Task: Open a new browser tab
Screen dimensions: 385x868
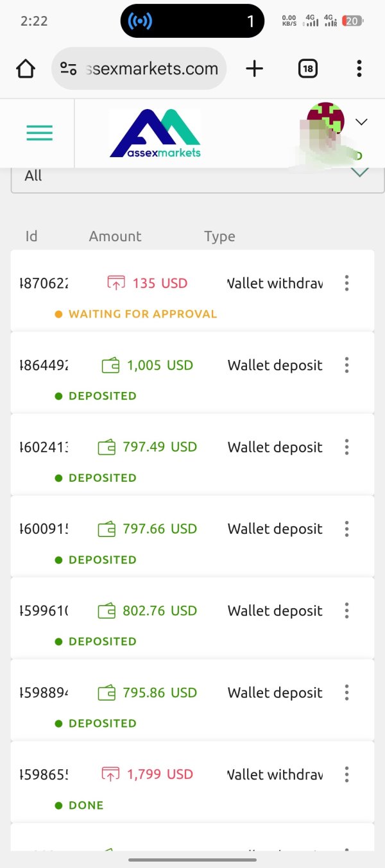Action: pos(255,69)
